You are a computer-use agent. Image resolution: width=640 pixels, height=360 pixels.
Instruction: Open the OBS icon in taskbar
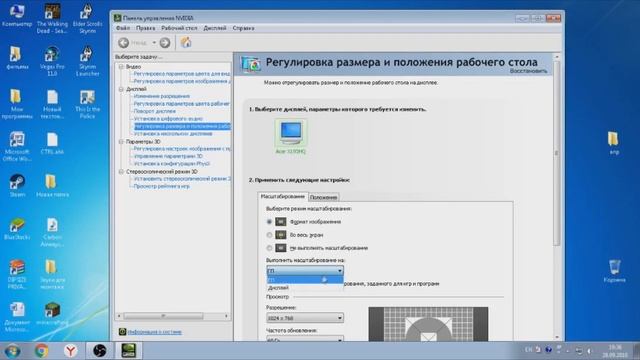99,351
